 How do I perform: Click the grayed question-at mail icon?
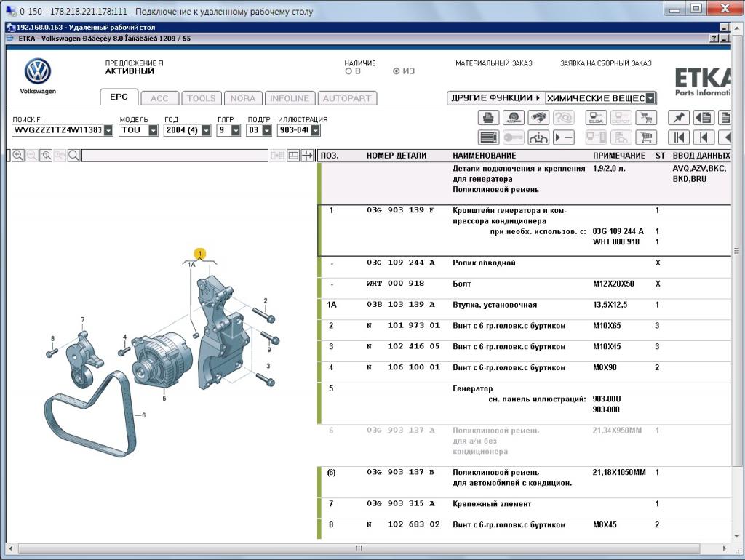point(564,117)
